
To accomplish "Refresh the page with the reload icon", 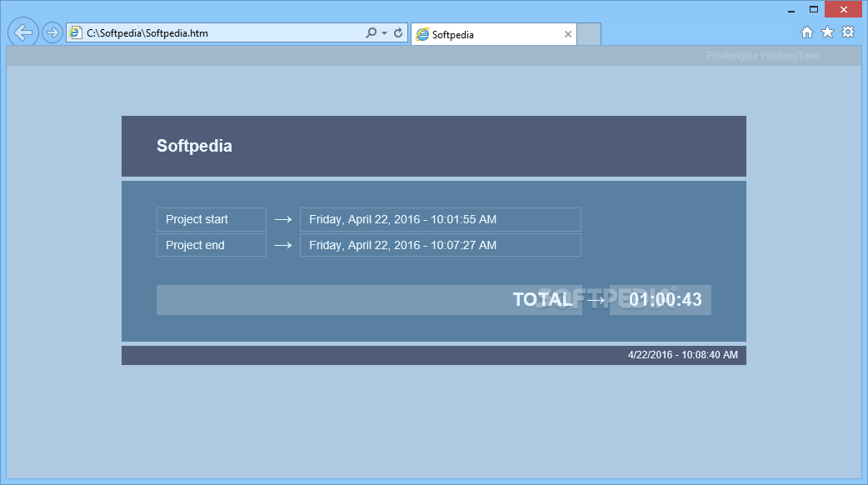I will [x=398, y=33].
